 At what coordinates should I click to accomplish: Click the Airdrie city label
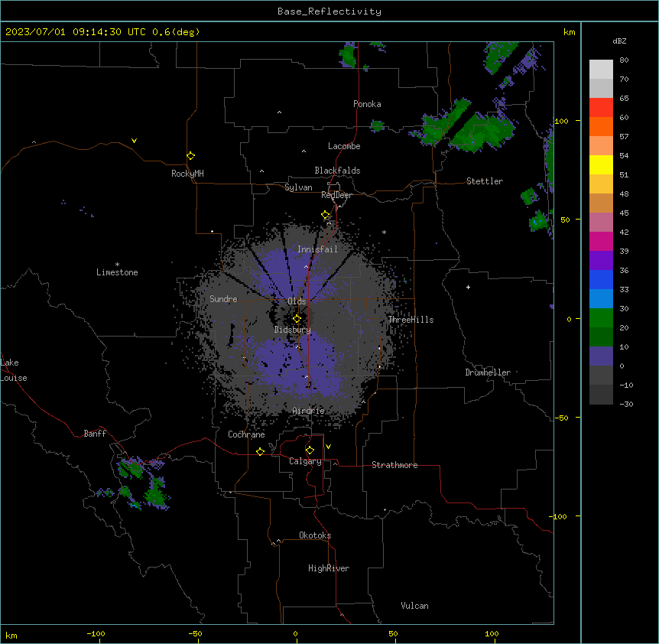click(309, 411)
